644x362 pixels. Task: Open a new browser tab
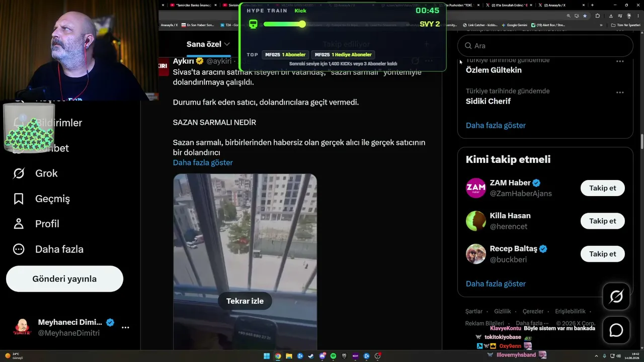[x=592, y=5]
